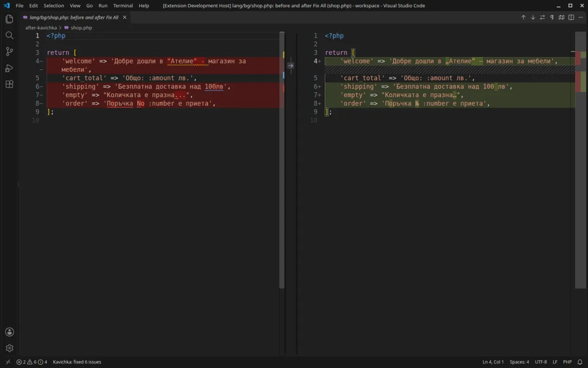Open the Edit menu
This screenshot has width=588, height=368.
point(34,6)
